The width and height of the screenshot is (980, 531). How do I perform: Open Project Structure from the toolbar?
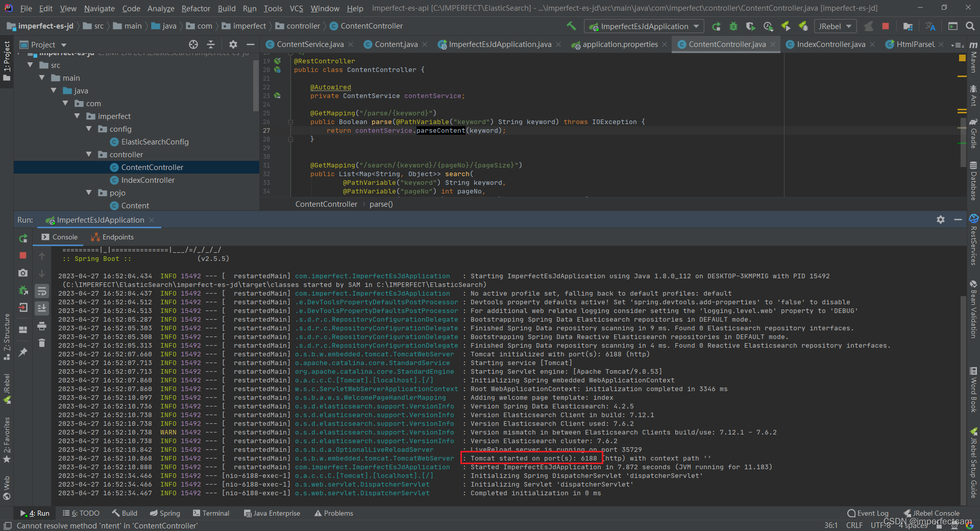pyautogui.click(x=908, y=26)
